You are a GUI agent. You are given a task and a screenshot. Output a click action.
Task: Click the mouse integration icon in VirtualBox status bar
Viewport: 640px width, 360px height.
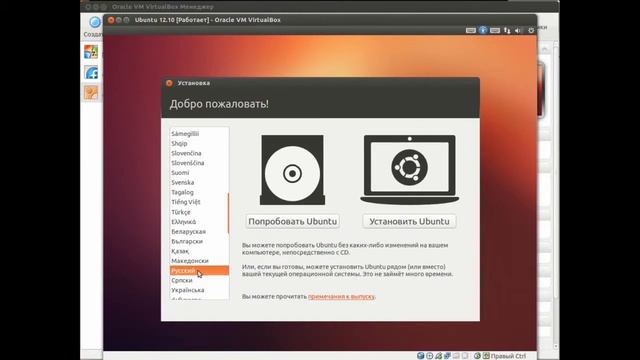coord(477,356)
